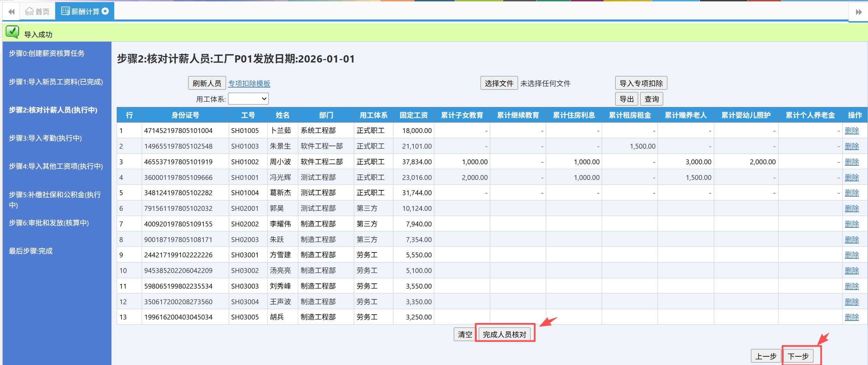Viewport: 868px width, 365px height.
Task: Click the 刷新人员 button
Action: click(x=207, y=83)
